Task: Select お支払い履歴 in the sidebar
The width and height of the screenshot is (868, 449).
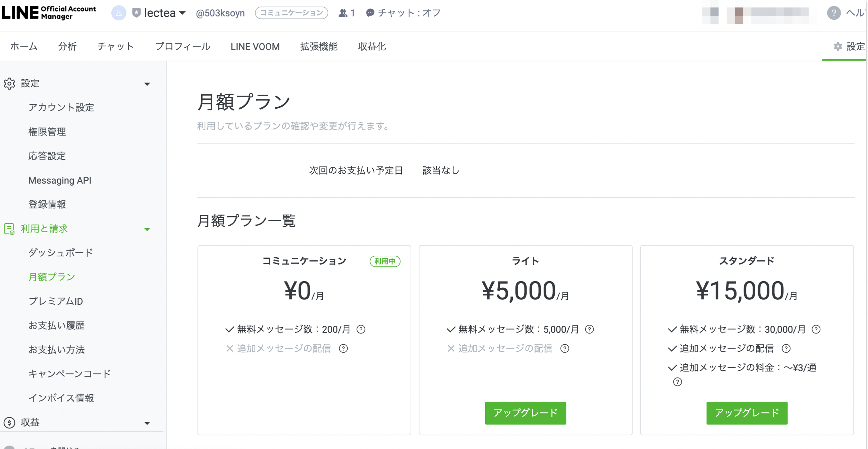Action: pyautogui.click(x=57, y=325)
